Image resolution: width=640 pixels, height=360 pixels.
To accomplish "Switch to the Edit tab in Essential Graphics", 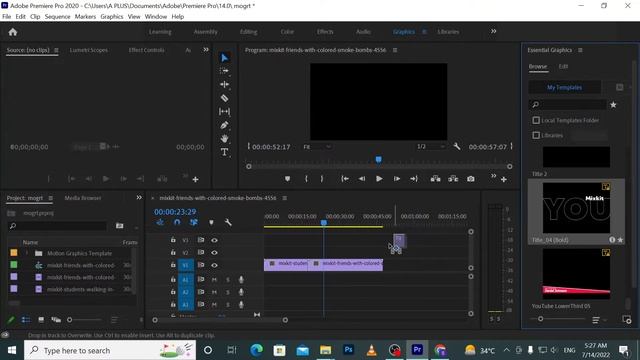I will point(563,66).
